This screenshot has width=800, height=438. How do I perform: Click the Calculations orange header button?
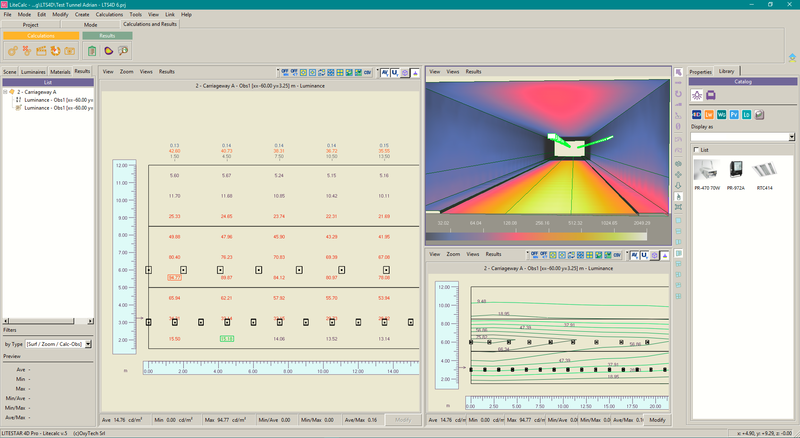point(41,36)
